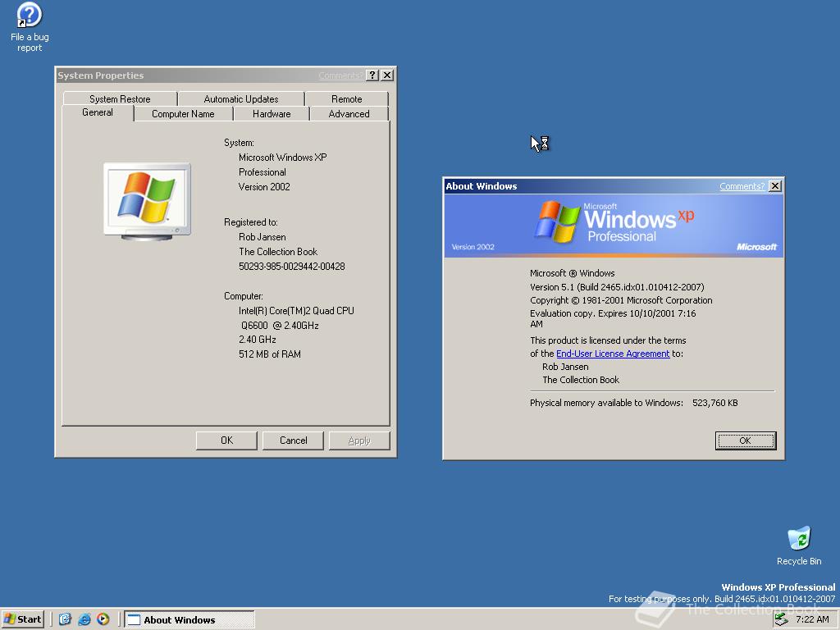Click the product ID 50293-985-0029442-00428
The image size is (840, 630).
pos(292,267)
